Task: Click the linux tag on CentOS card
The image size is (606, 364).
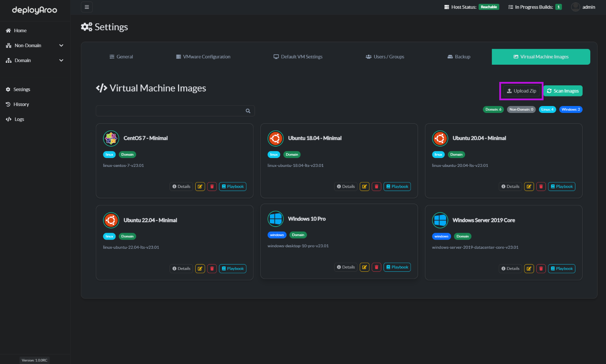Action: point(109,155)
